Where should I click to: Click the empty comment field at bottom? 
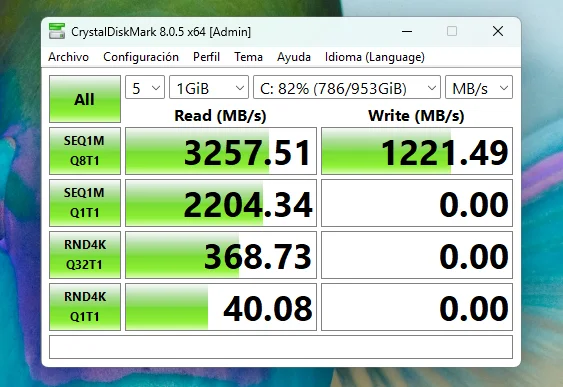(x=281, y=347)
